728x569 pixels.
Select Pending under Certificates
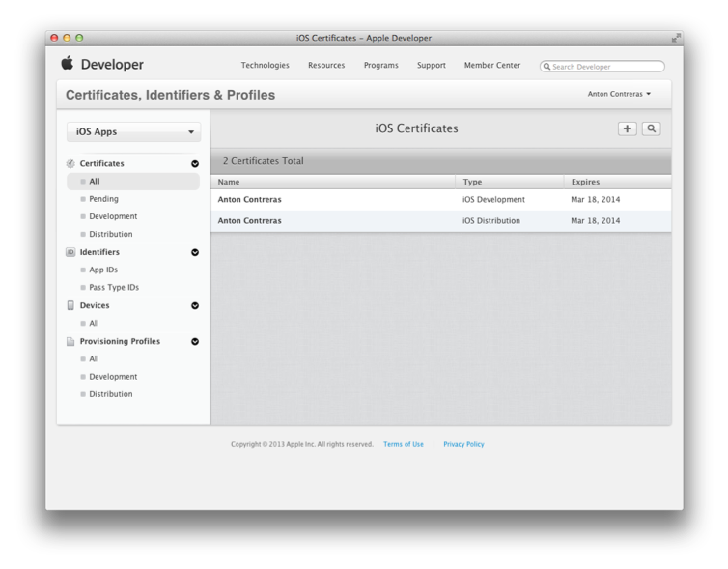(104, 199)
